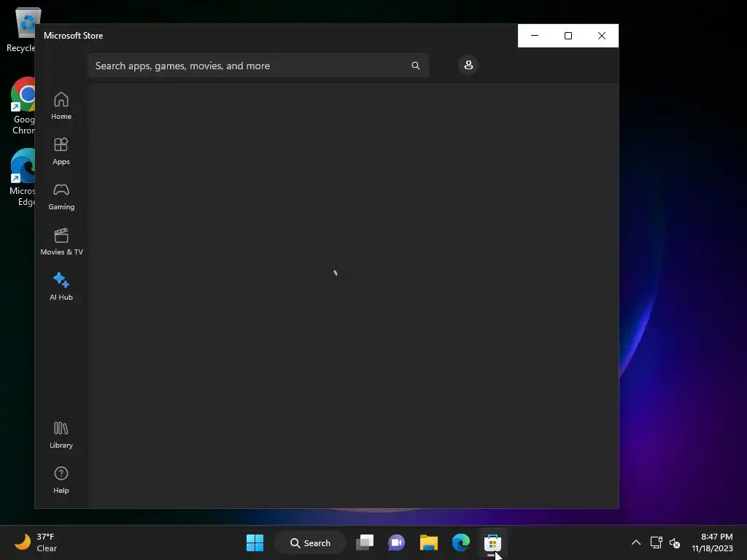This screenshot has width=747, height=560.
Task: Go to Apps in Store sidebar
Action: 61,151
